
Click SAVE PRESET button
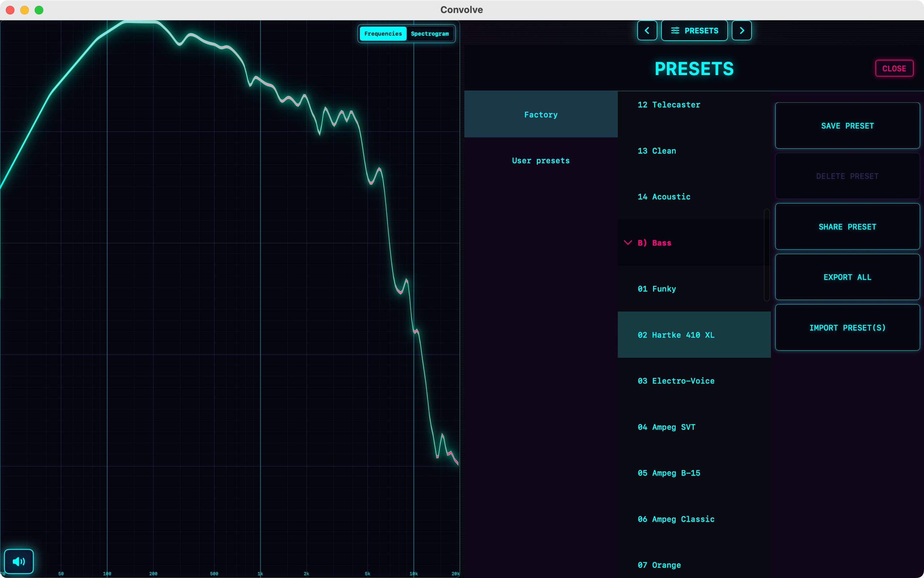[x=847, y=126]
